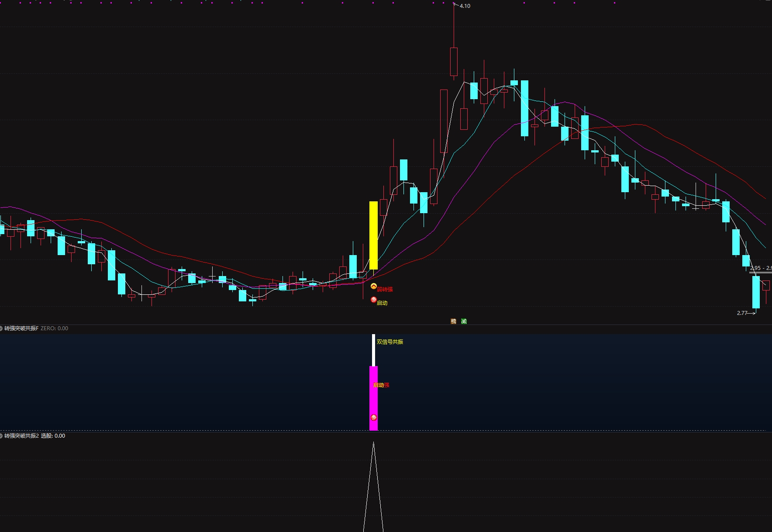Select the candlestick with the 4.10 high wick

tap(454, 62)
